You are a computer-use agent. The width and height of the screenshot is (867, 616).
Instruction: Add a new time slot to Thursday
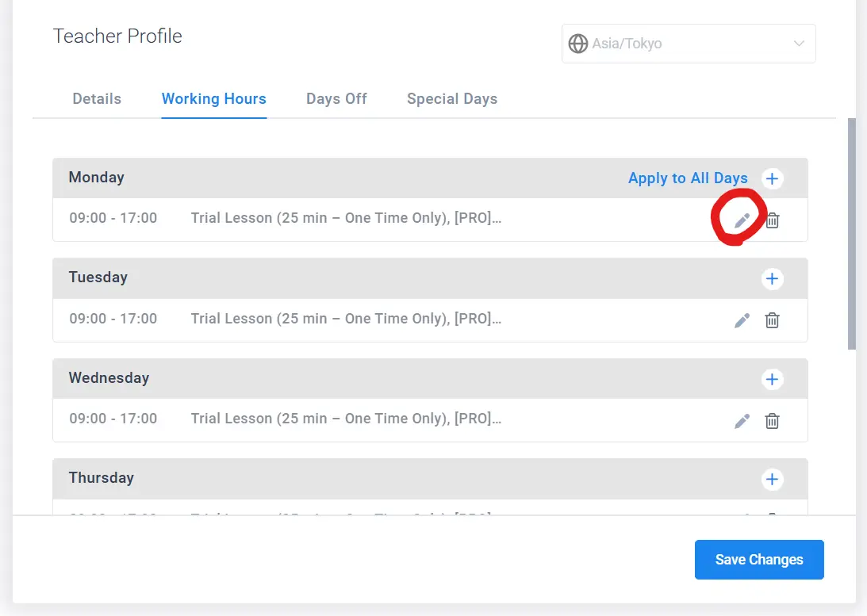click(x=773, y=479)
